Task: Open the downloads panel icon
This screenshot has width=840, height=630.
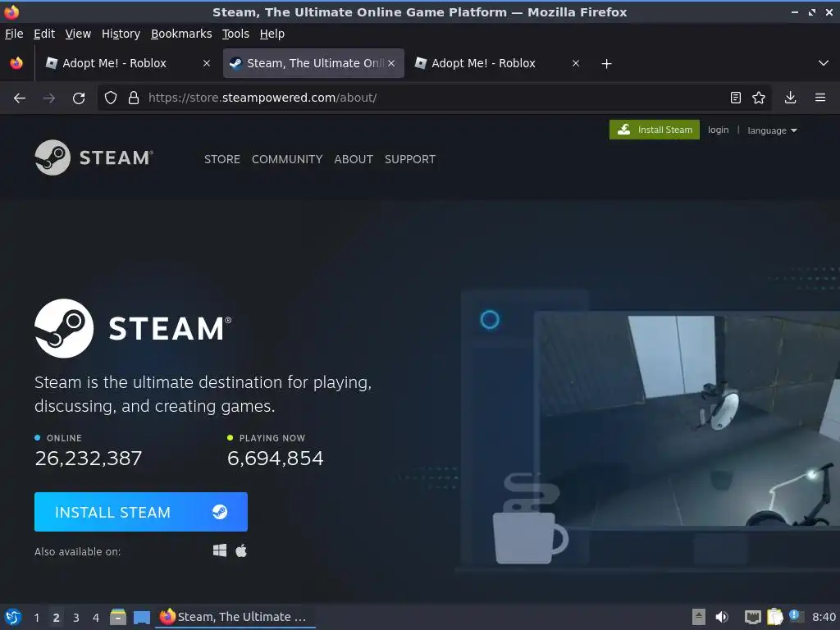Action: pyautogui.click(x=790, y=98)
